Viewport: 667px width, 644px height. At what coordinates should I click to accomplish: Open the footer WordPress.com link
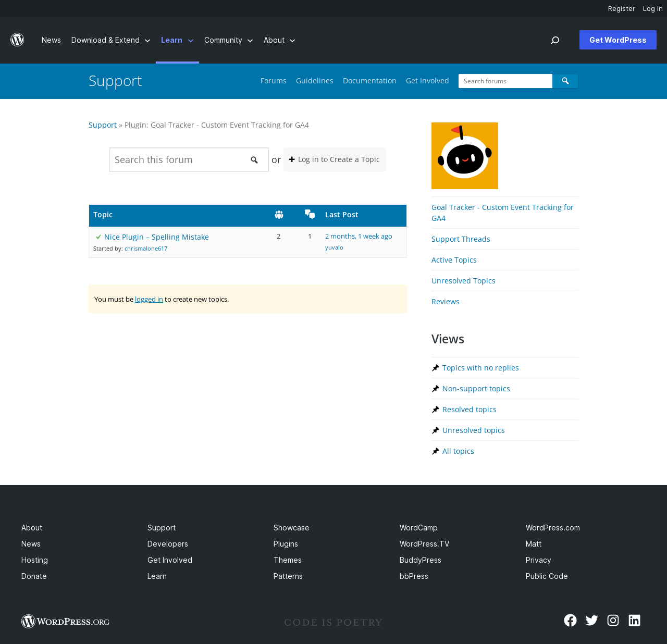pyautogui.click(x=553, y=528)
